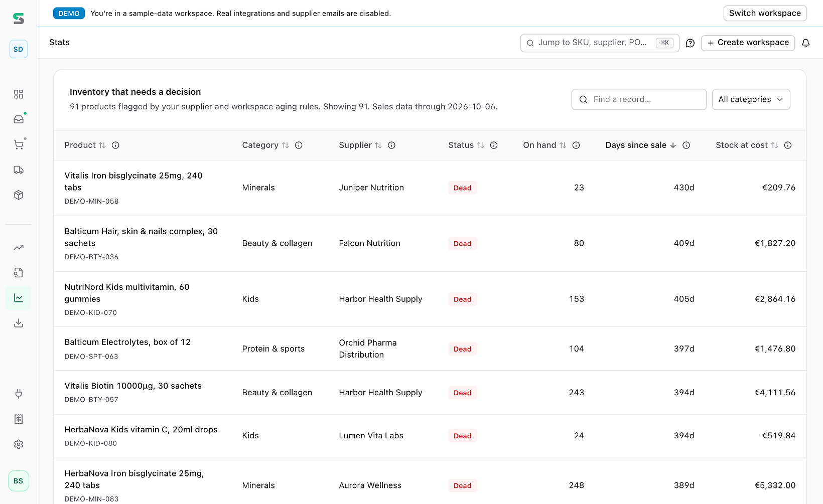Show the info tooltip for Days since sale
This screenshot has height=504, width=823.
point(687,145)
